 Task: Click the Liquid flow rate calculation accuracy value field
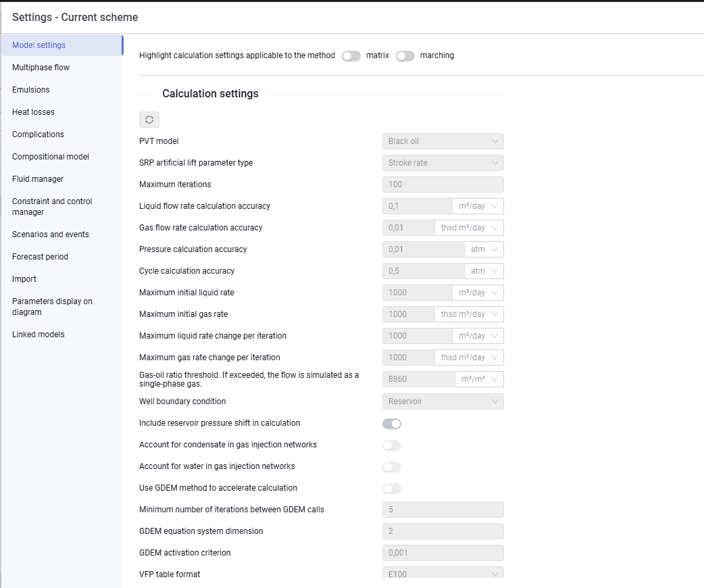[418, 206]
